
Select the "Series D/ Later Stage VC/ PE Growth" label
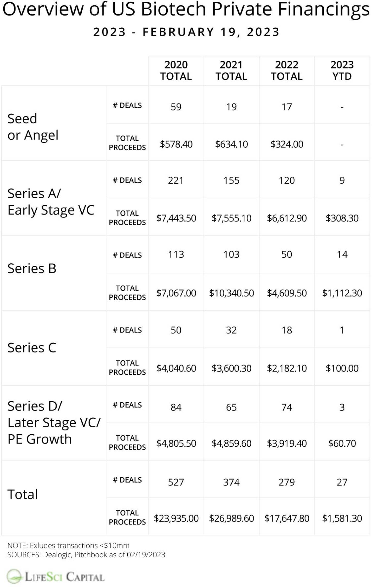click(54, 422)
